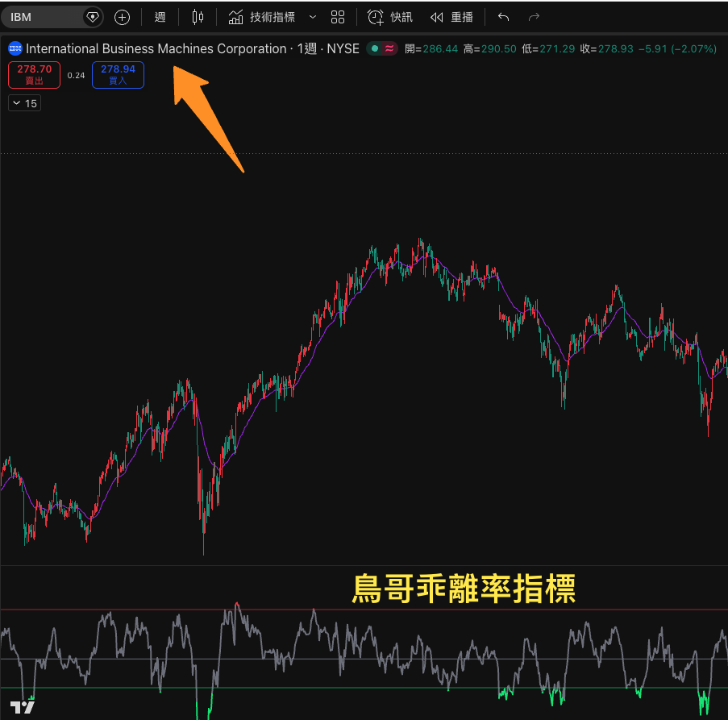Click the 低=271.29 low price value
Screen dimensions: 728x720
(x=548, y=48)
